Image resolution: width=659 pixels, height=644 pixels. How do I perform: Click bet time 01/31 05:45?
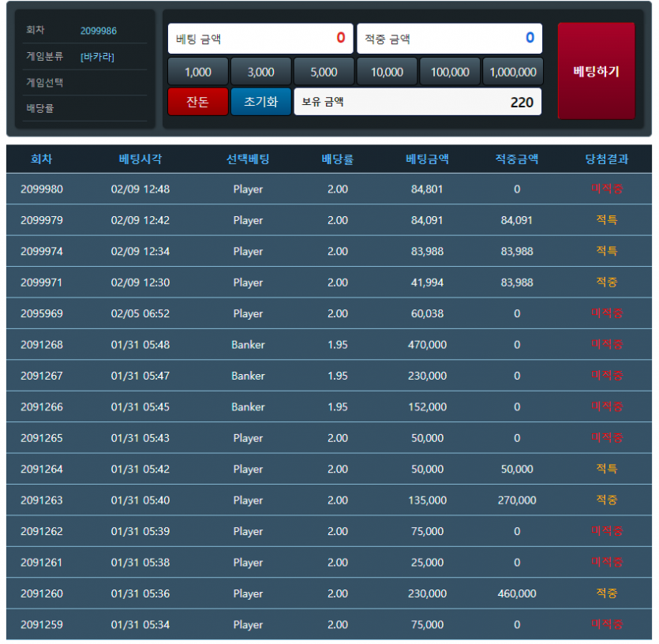(140, 407)
